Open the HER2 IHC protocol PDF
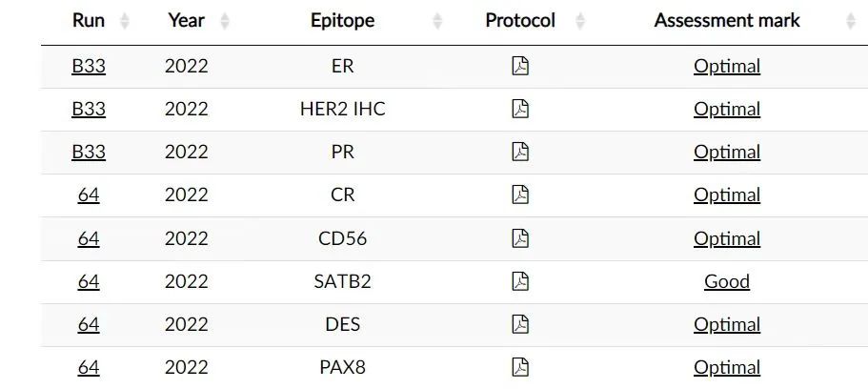868x389 pixels. click(x=520, y=109)
